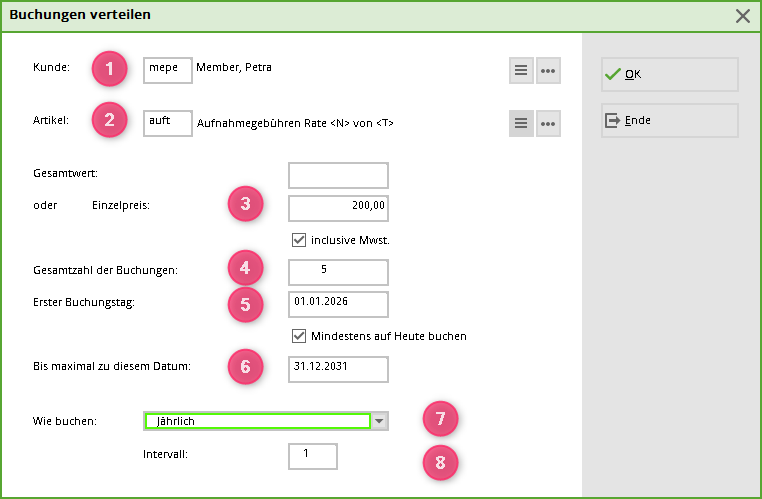Image resolution: width=762 pixels, height=499 pixels.
Task: Expand the Wie buchen dropdown arrow
Action: (x=379, y=422)
